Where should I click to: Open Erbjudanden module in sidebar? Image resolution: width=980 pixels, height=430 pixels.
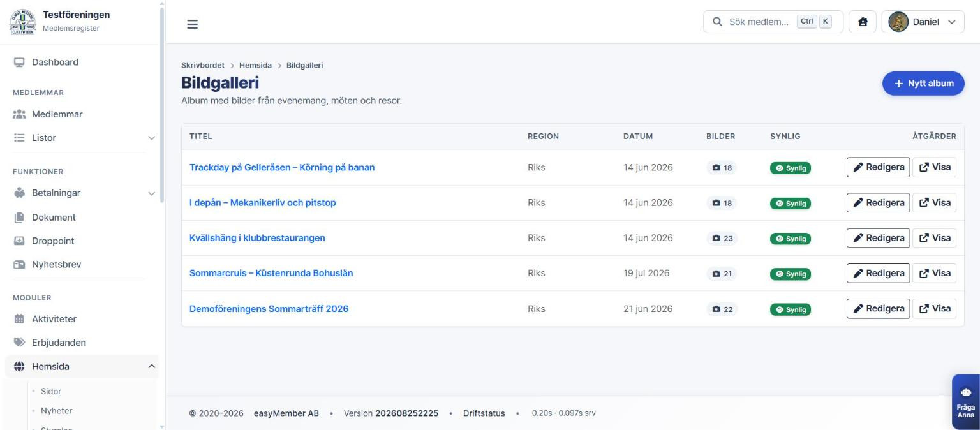[59, 343]
